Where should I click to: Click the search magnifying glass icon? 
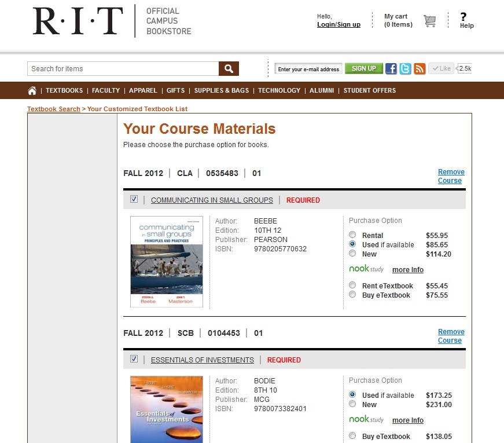point(228,68)
